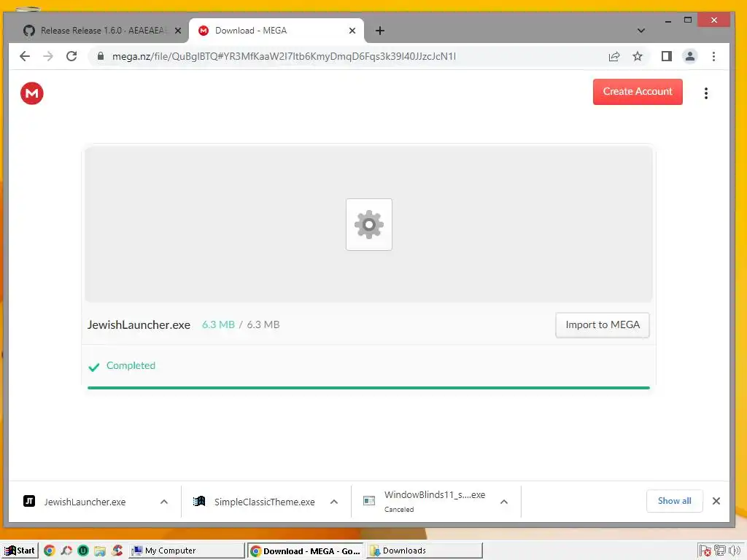Click the forward navigation arrow
Viewport: 747px width, 560px height.
coord(48,56)
